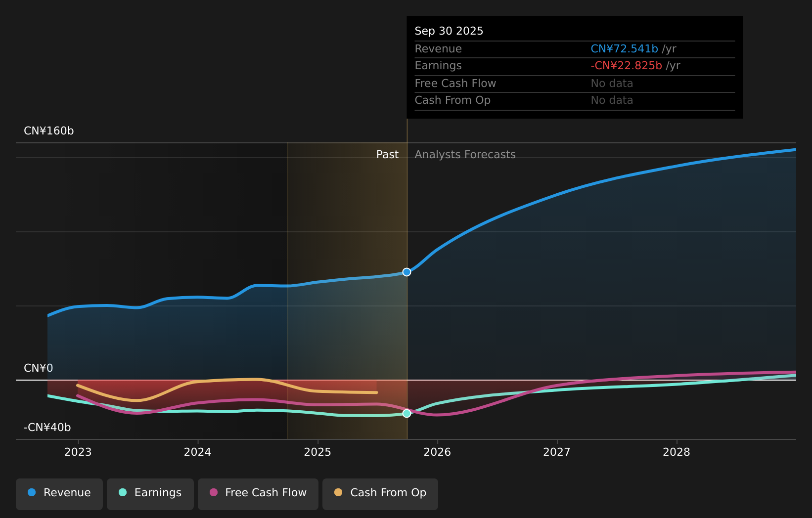Click the 2026 x-axis label
812x518 pixels.
click(437, 452)
